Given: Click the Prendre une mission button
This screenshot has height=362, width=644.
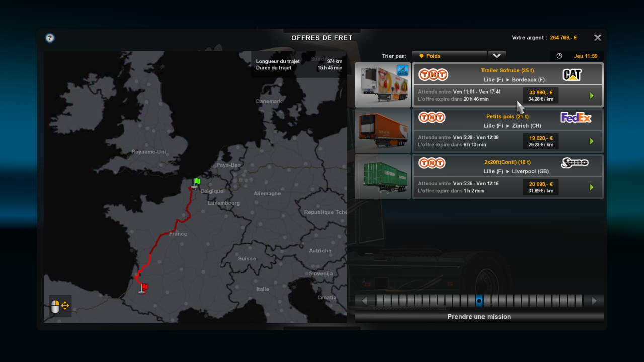Looking at the screenshot, I should [x=479, y=317].
